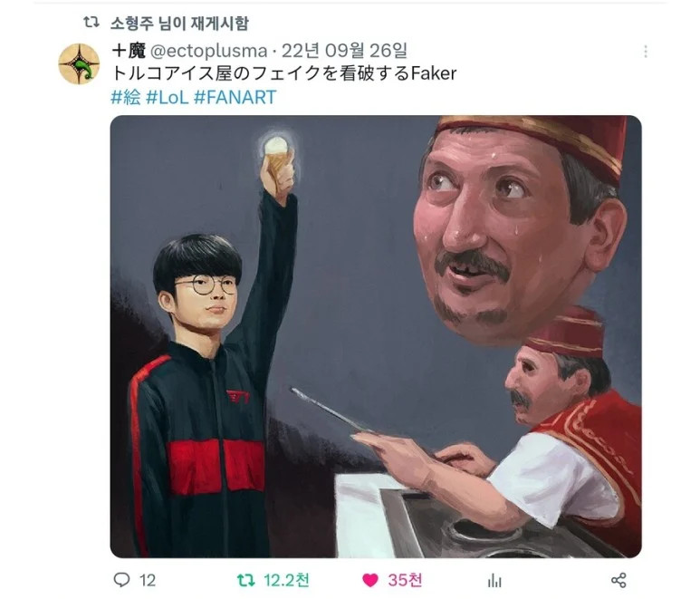Image resolution: width=700 pixels, height=599 pixels.
Task: View tweet analytics bar chart icon
Action: (x=494, y=581)
